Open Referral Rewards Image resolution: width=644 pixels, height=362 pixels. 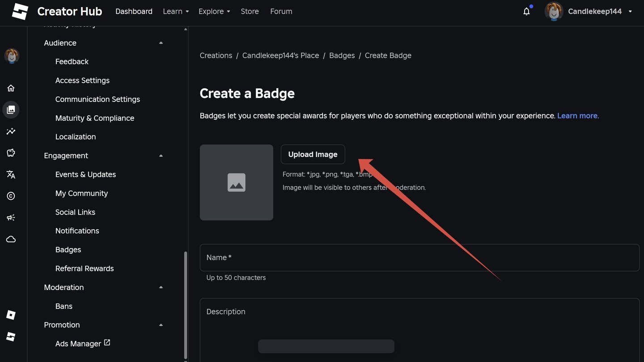coord(85,268)
